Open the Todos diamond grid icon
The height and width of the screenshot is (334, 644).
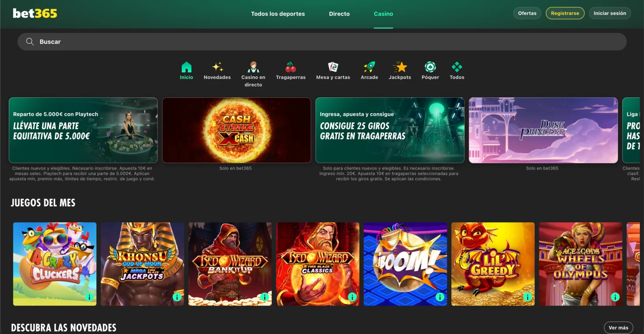(x=457, y=67)
